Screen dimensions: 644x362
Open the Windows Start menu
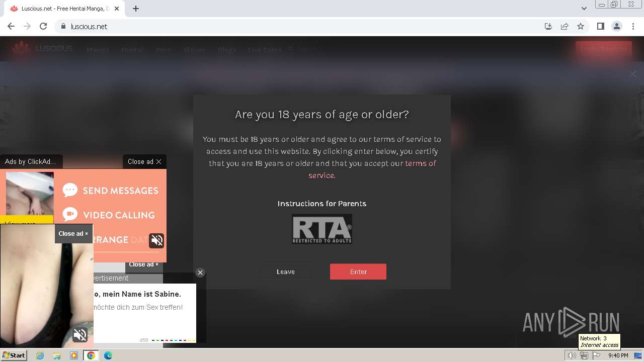pyautogui.click(x=14, y=355)
